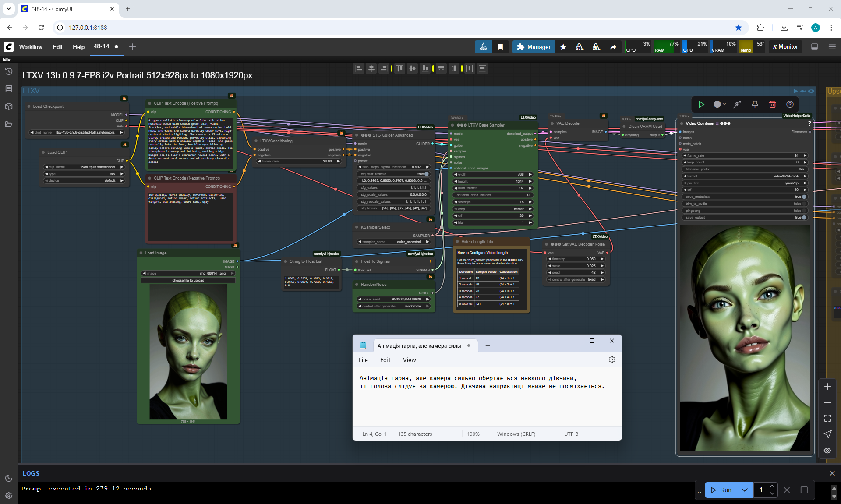The width and height of the screenshot is (841, 504).
Task: Delete selected node with red trash icon
Action: click(772, 104)
